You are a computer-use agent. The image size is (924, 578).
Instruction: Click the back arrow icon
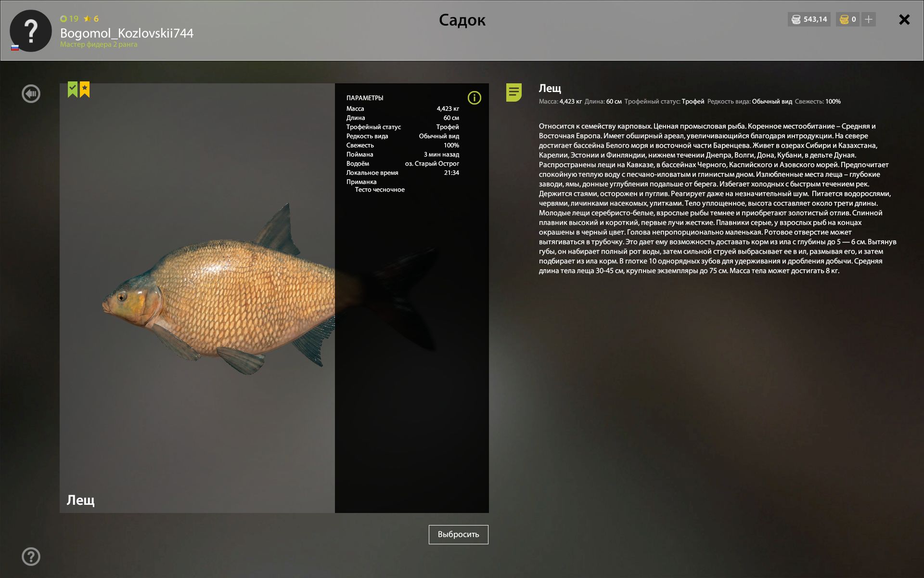tap(31, 93)
